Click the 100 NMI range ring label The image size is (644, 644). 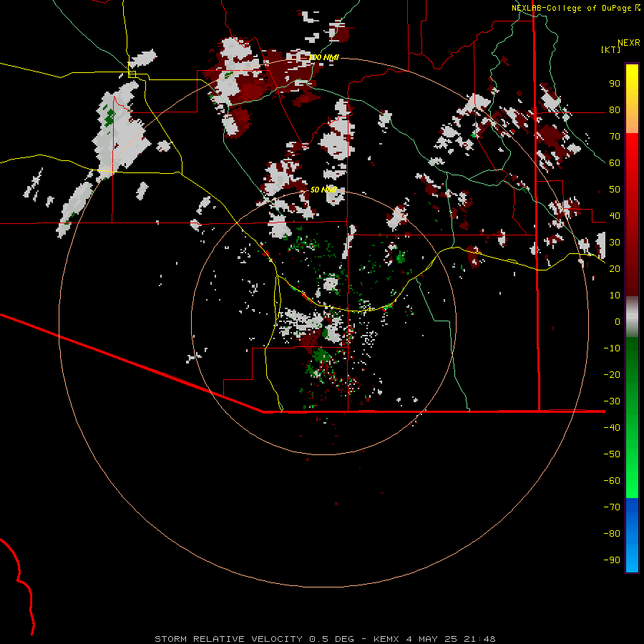(323, 57)
